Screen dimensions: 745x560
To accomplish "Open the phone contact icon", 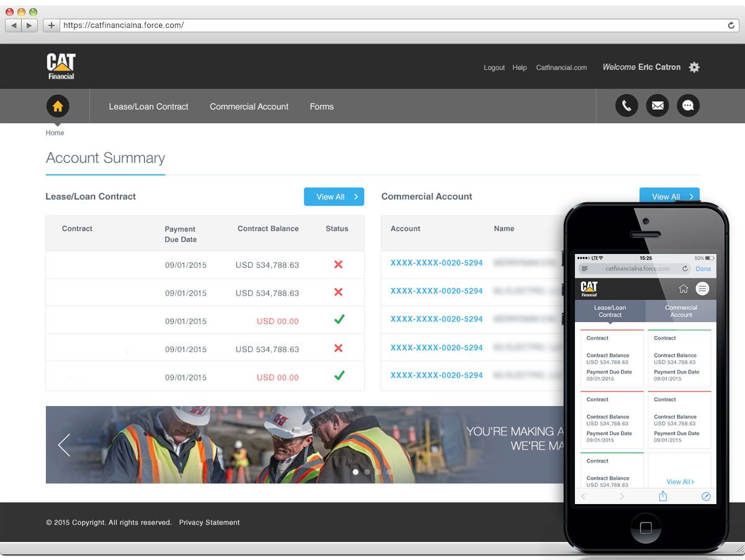I will (626, 106).
